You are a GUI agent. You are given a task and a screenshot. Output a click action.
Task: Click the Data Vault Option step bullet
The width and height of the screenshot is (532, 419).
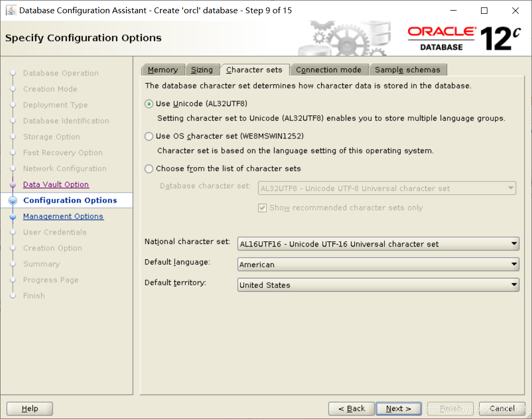coord(13,185)
